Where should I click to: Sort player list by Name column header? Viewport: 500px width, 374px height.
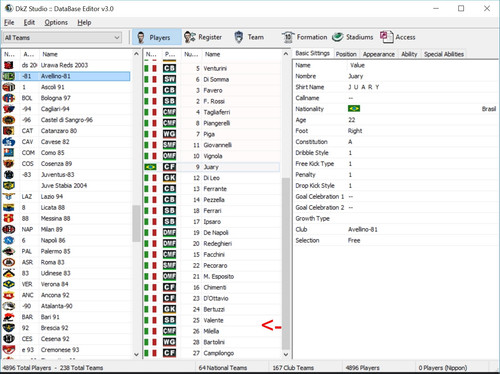tap(241, 54)
